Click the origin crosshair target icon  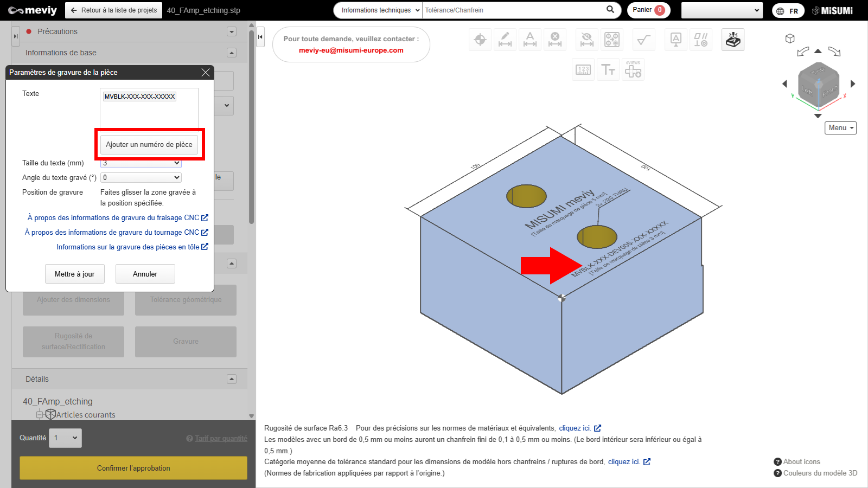480,40
